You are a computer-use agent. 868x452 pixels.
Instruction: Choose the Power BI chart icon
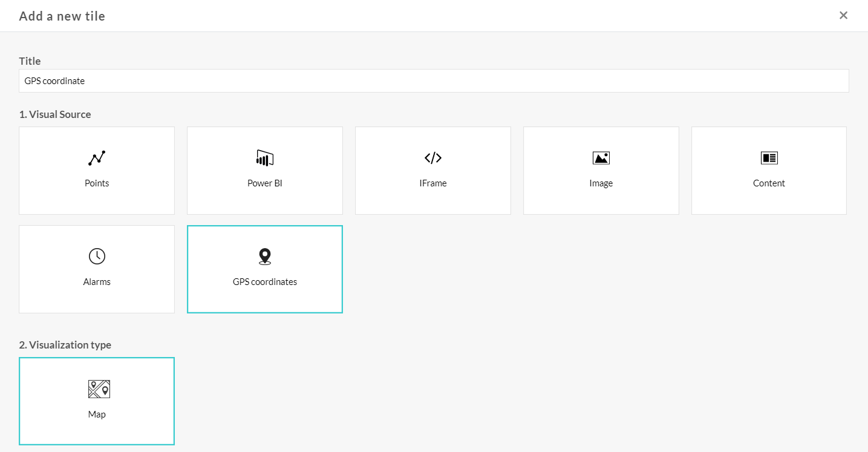click(265, 158)
